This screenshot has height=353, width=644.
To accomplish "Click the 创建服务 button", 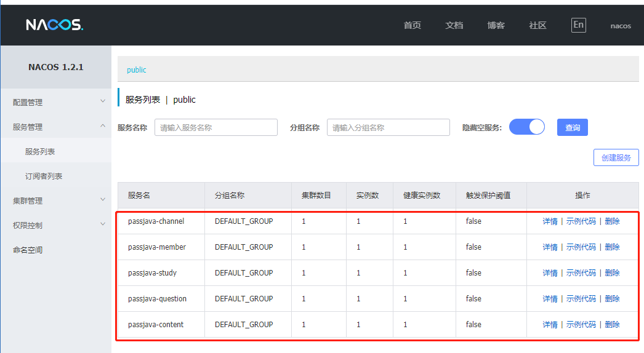I will point(616,157).
